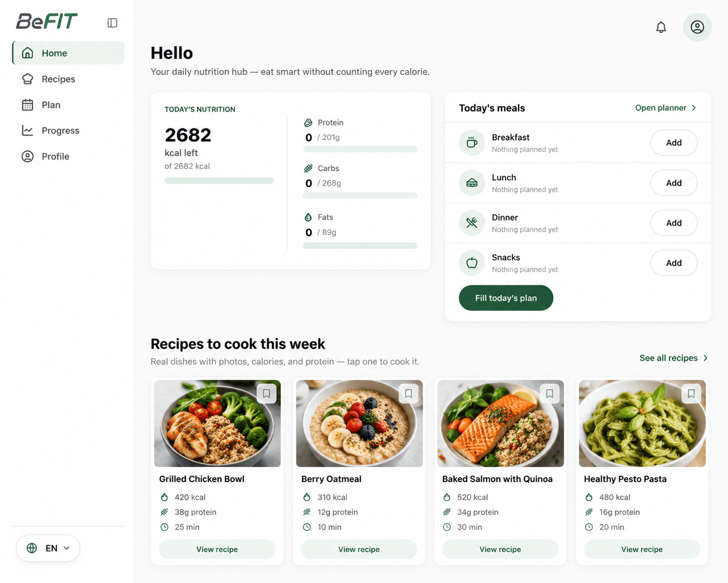This screenshot has height=583, width=728.
Task: Add a meal to Snacks
Action: coord(673,263)
